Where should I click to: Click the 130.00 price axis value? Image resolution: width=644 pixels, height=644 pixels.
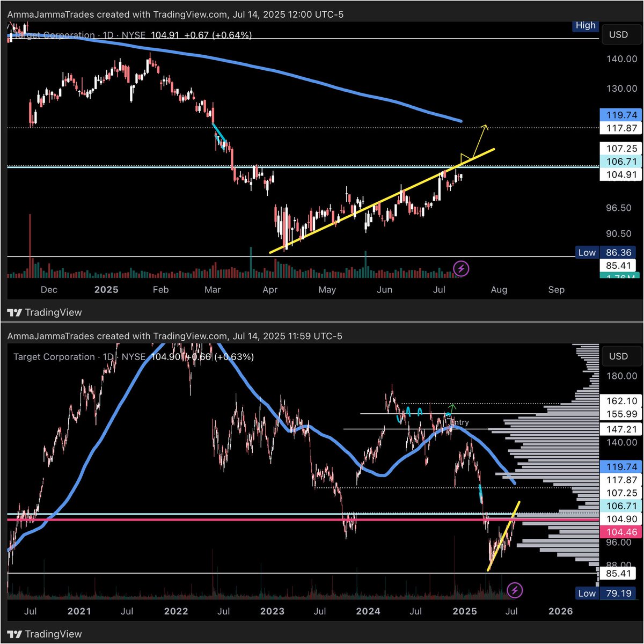click(x=621, y=89)
